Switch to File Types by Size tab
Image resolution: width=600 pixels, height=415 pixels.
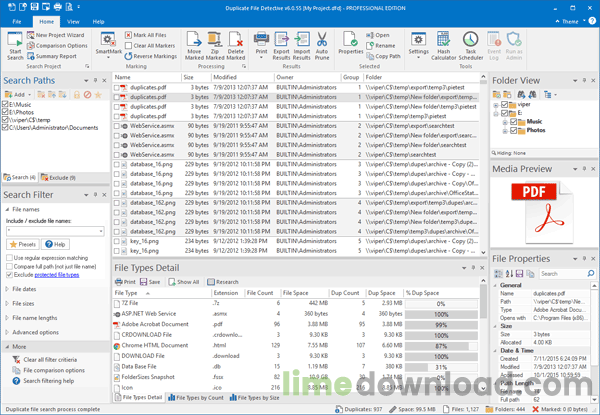click(254, 398)
